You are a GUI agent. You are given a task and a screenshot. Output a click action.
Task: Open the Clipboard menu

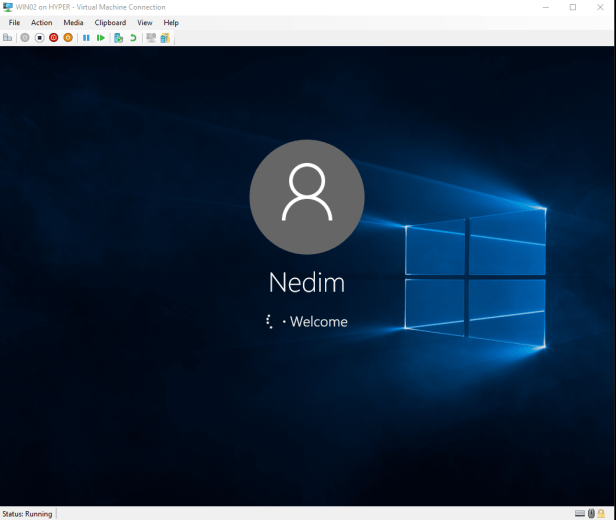tap(110, 23)
